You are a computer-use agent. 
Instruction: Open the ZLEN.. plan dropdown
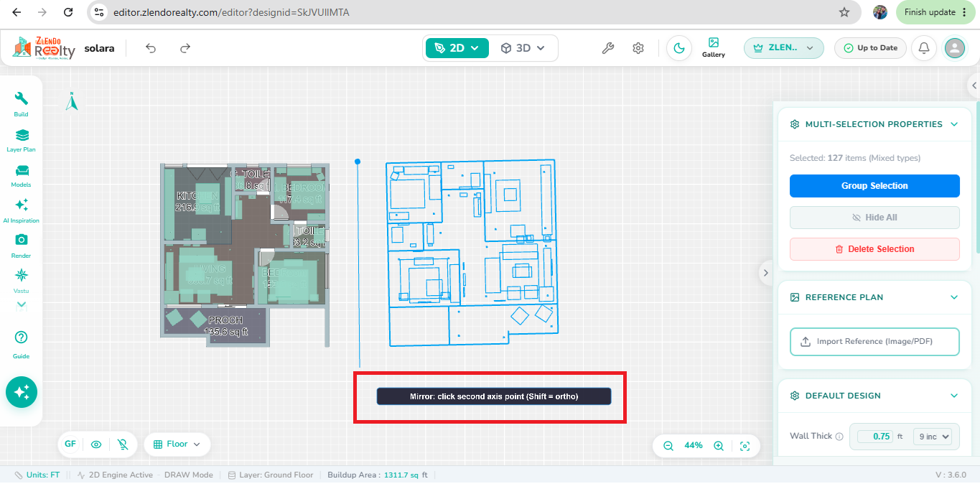click(x=784, y=48)
